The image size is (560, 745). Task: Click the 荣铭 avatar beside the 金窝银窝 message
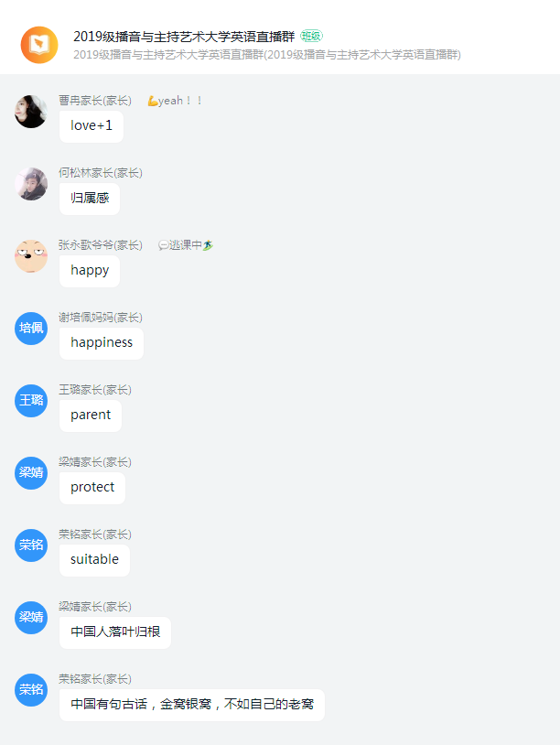click(31, 689)
